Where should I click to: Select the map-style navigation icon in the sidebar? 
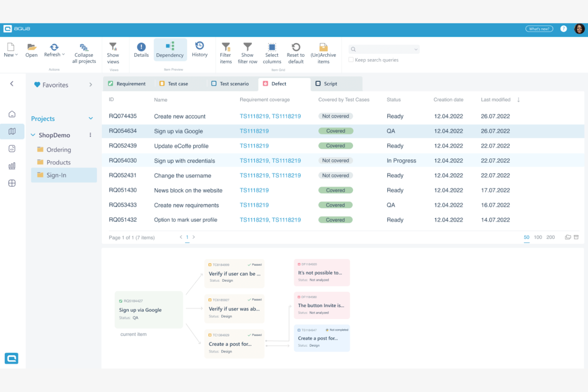pos(12,131)
